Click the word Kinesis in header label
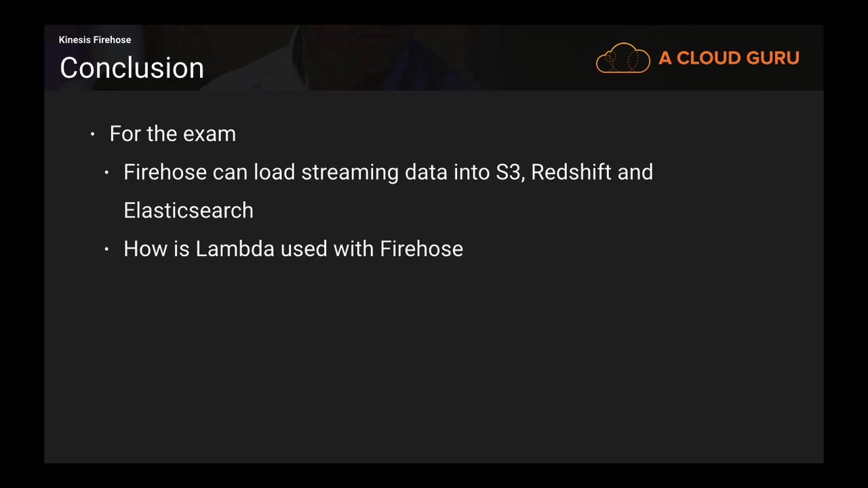This screenshot has height=488, width=868. [x=75, y=40]
